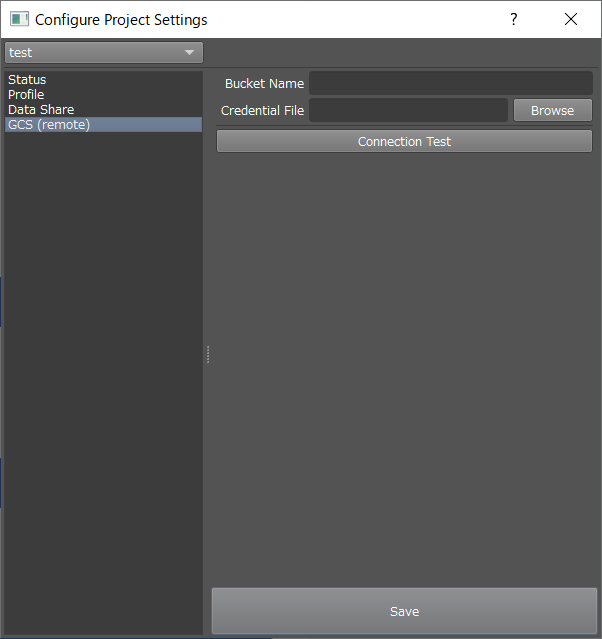Run the Connection Test
The width and height of the screenshot is (602, 639).
tap(404, 142)
